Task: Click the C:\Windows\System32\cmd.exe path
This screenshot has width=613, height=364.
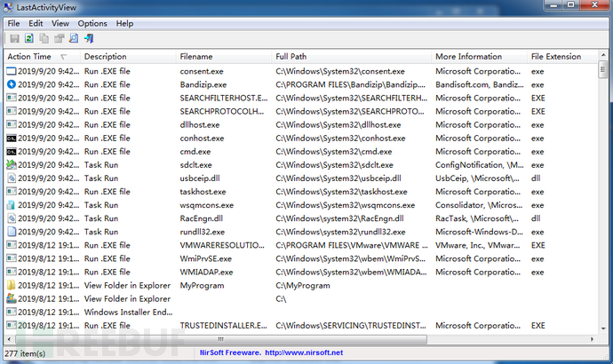Action: [x=334, y=152]
